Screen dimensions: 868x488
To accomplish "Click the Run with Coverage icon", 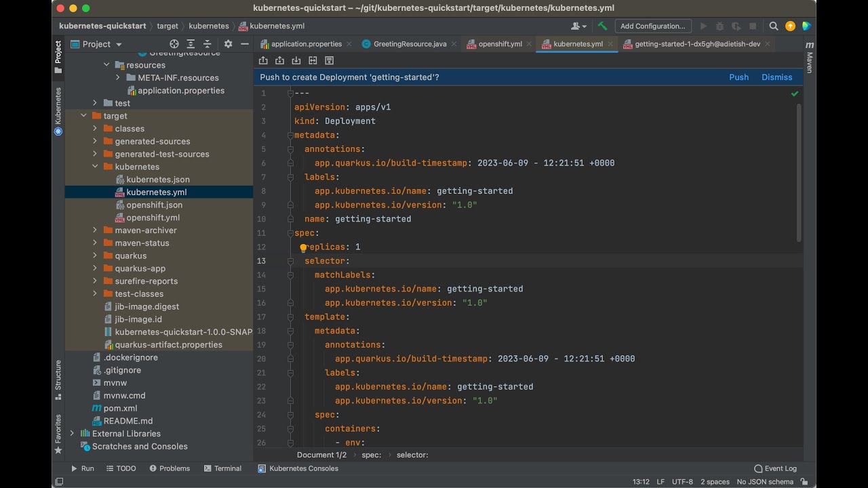I will pos(736,26).
